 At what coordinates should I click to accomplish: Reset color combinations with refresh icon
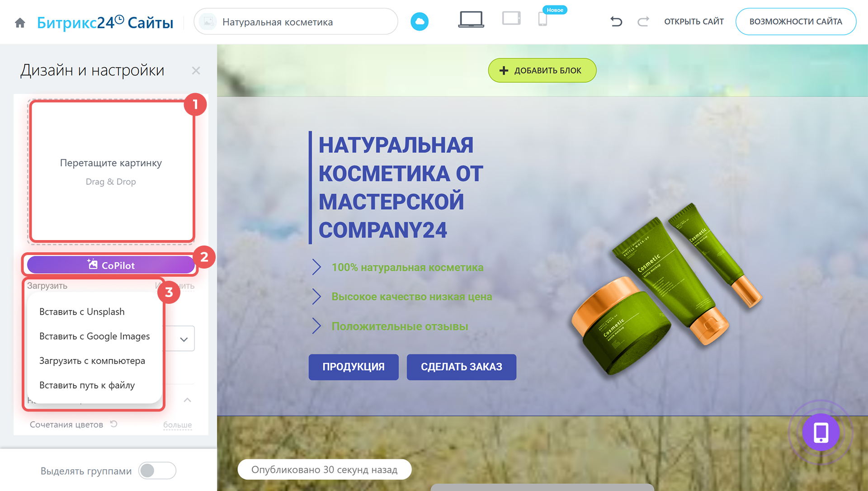pyautogui.click(x=114, y=424)
